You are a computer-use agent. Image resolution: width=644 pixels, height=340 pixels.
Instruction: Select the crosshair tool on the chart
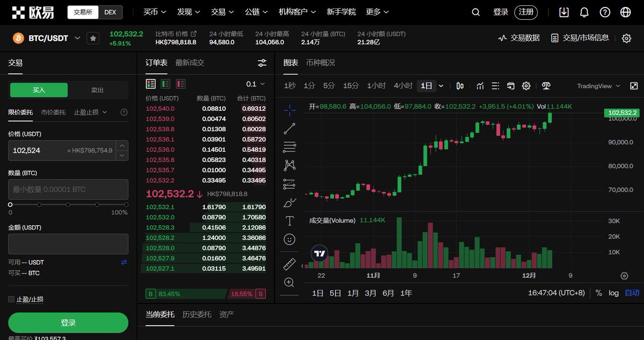pyautogui.click(x=290, y=110)
